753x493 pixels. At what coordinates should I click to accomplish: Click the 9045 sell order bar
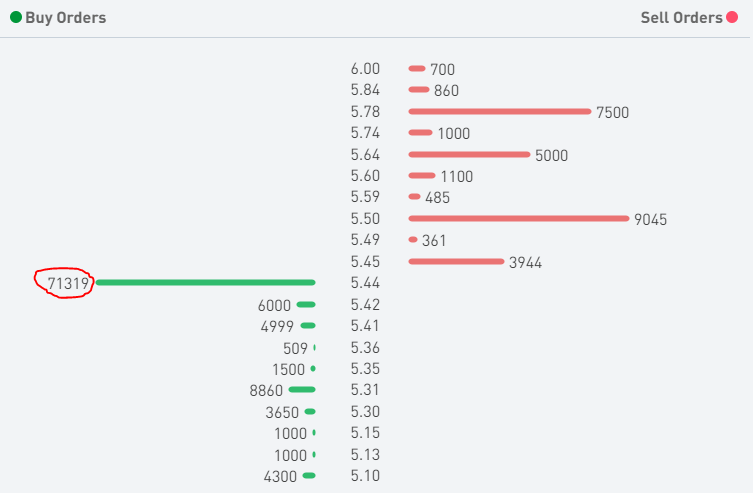coord(518,218)
